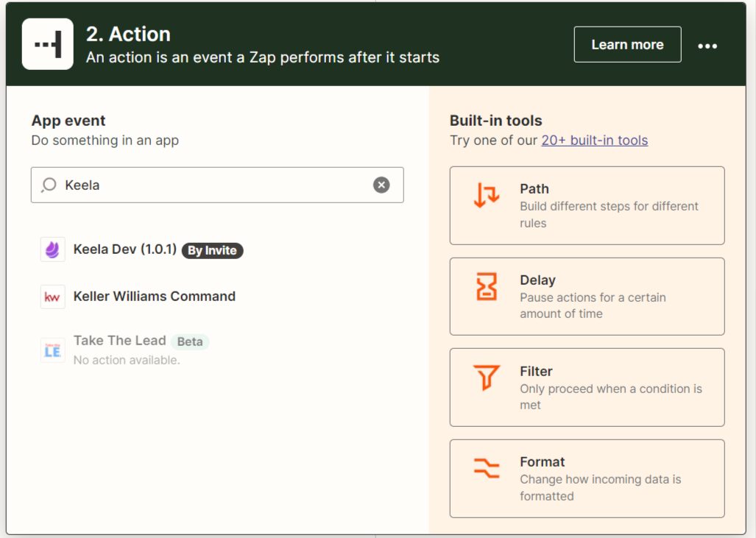Click the Learn more button
The width and height of the screenshot is (756, 538).
(627, 44)
